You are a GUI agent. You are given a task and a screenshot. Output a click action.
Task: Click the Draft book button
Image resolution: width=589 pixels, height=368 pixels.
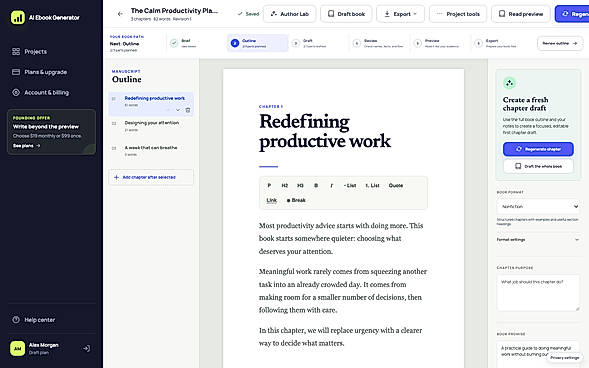tap(346, 14)
